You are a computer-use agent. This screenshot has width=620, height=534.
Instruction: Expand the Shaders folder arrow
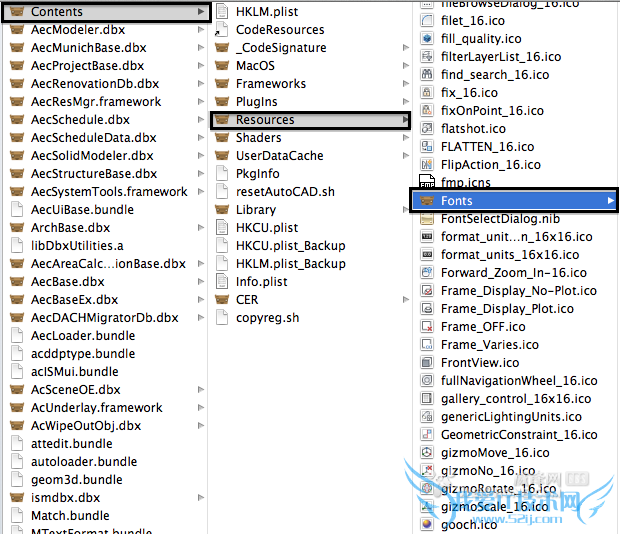[x=406, y=137]
